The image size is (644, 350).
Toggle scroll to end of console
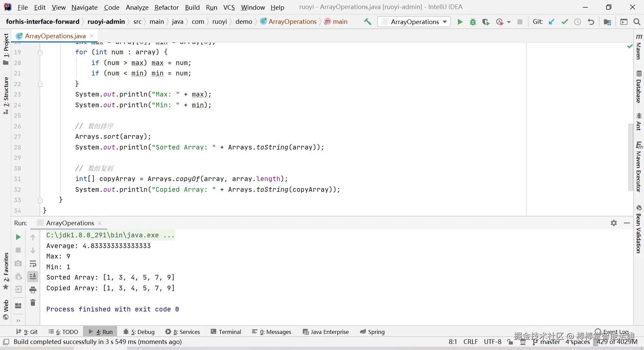point(33,277)
